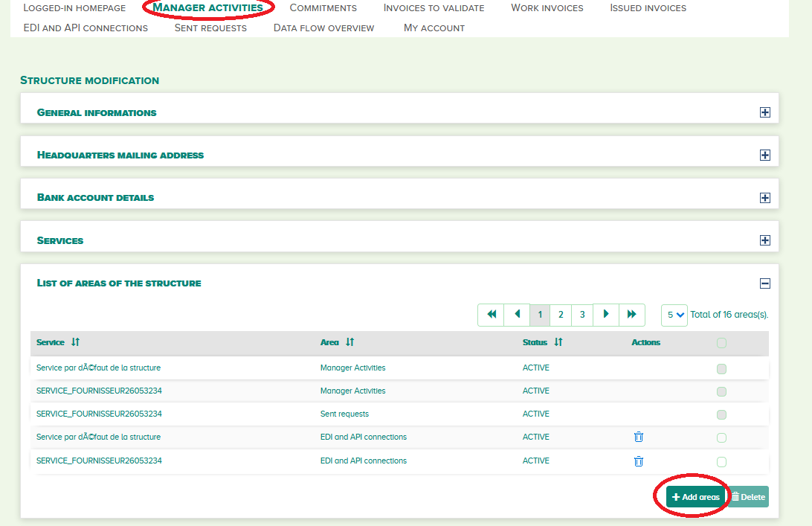The width and height of the screenshot is (812, 526).
Task: Open the page size dropdown showing 5
Action: 674,315
